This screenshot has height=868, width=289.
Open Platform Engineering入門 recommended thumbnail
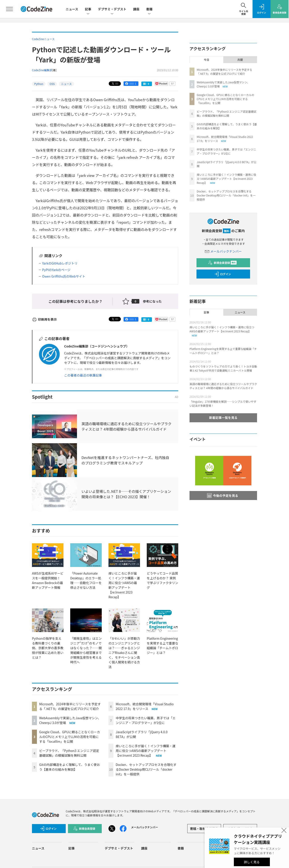click(163, 620)
